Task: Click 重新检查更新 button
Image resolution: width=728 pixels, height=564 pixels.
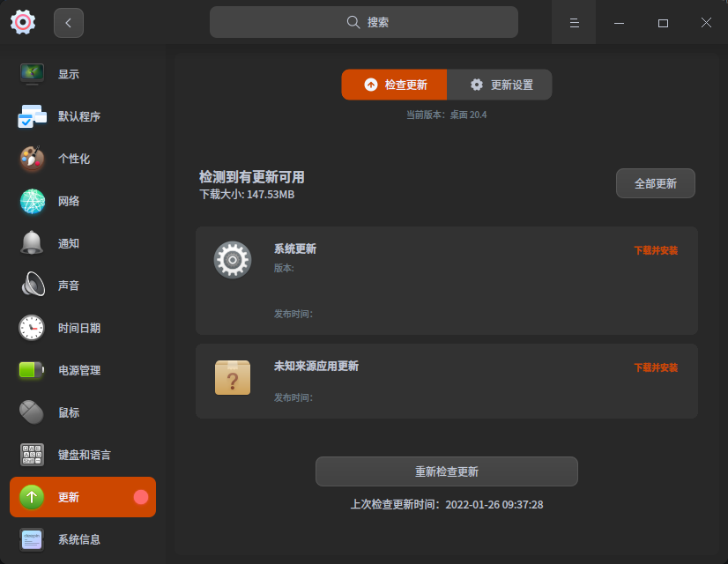Action: [446, 471]
